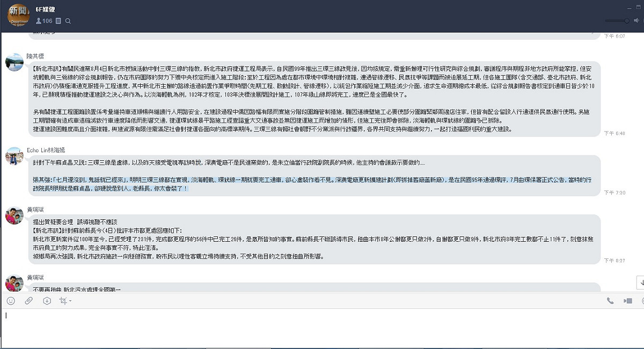Click timestamp 下午 6:07

(614, 36)
